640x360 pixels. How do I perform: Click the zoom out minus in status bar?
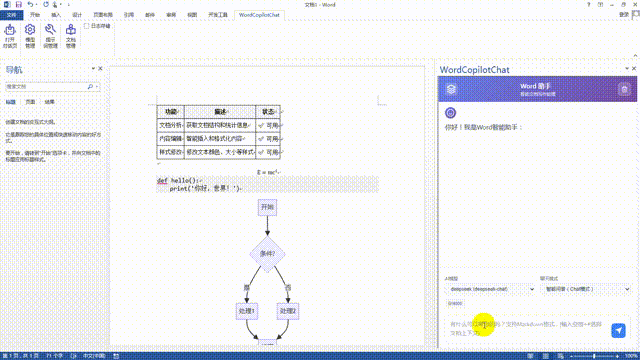(571, 356)
